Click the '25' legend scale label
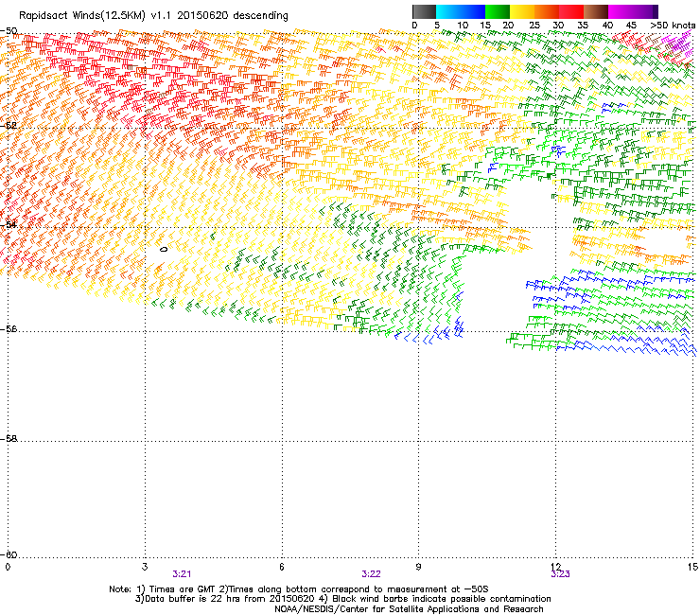Image resolution: width=700 pixels, height=615 pixels. (534, 26)
